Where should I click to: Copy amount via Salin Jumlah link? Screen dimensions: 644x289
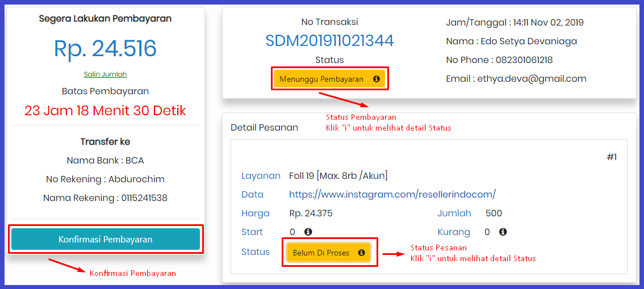105,74
